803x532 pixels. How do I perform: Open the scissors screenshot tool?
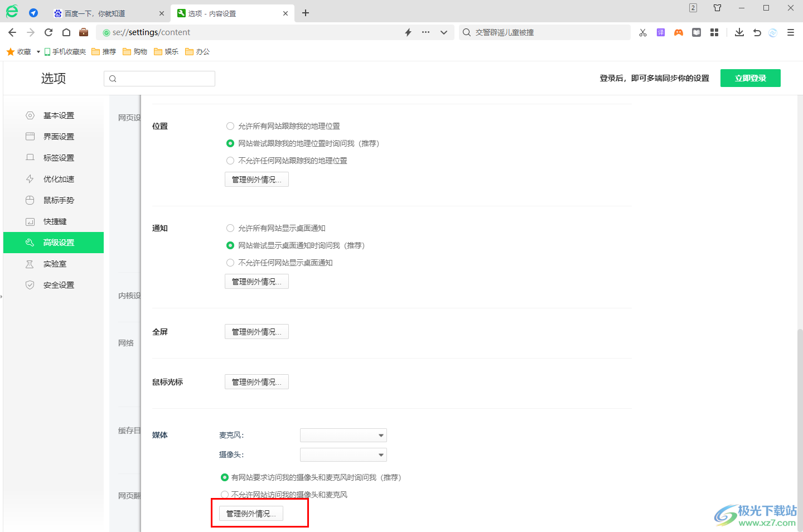[643, 32]
